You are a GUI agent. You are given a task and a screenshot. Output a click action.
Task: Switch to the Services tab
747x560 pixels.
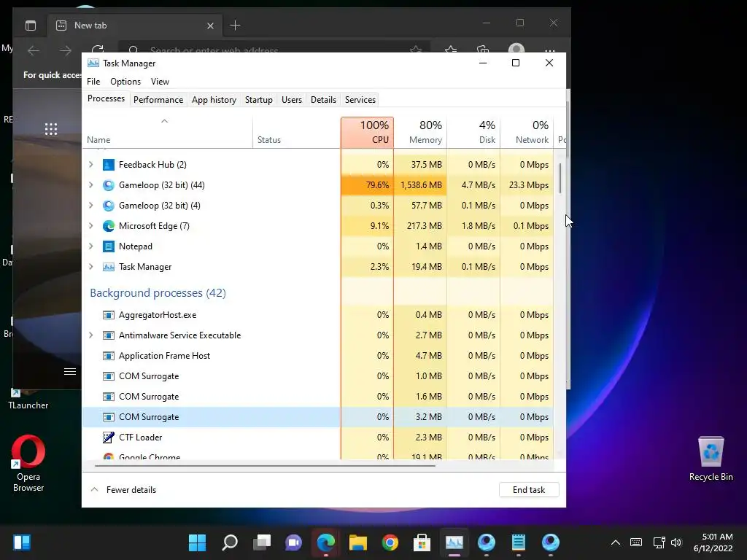360,100
